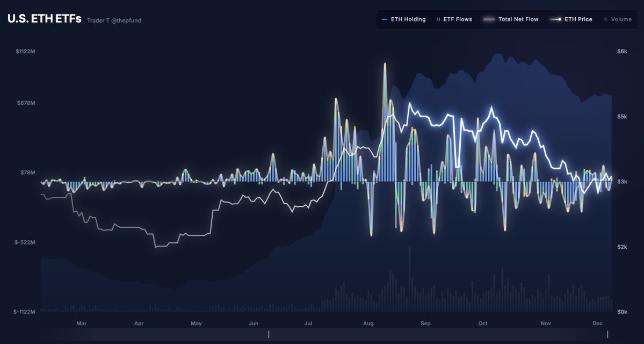Viewport: 644px width, 344px height.
Task: Click the Oct month label on the x-axis
Action: click(482, 324)
